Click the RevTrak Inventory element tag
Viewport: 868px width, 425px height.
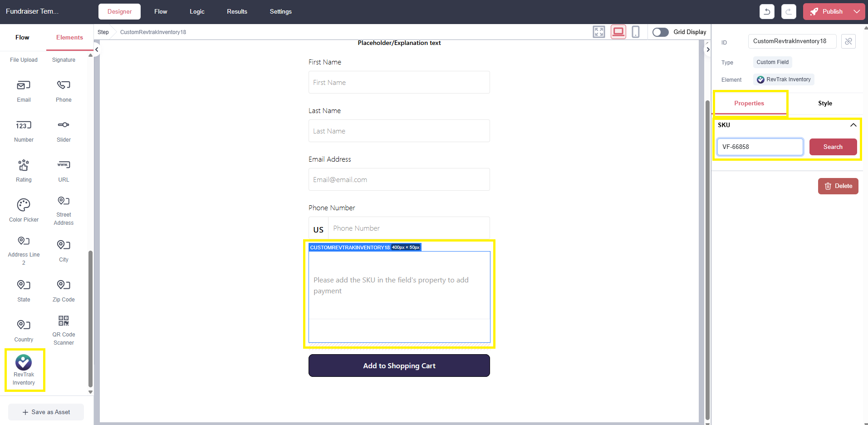[x=784, y=79]
